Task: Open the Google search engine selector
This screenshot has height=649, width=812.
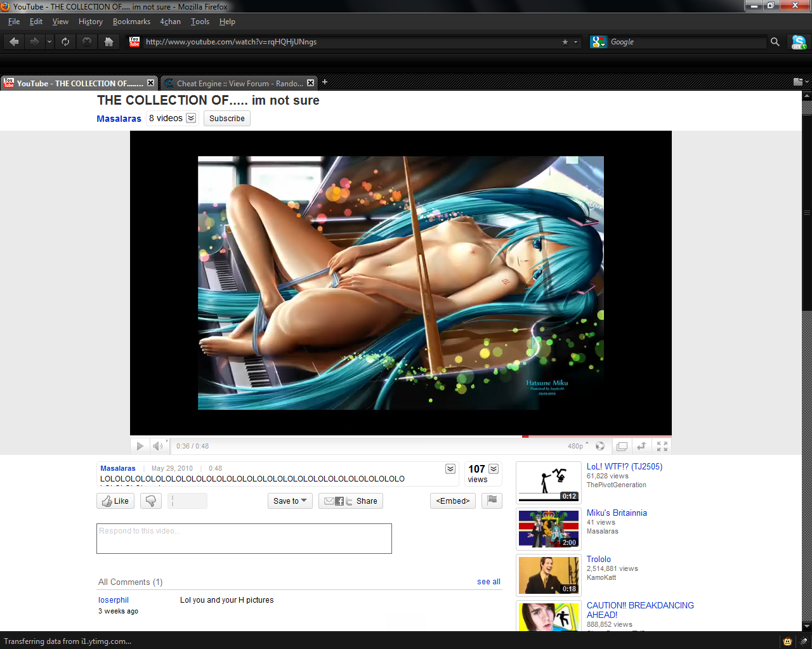Action: tap(598, 42)
